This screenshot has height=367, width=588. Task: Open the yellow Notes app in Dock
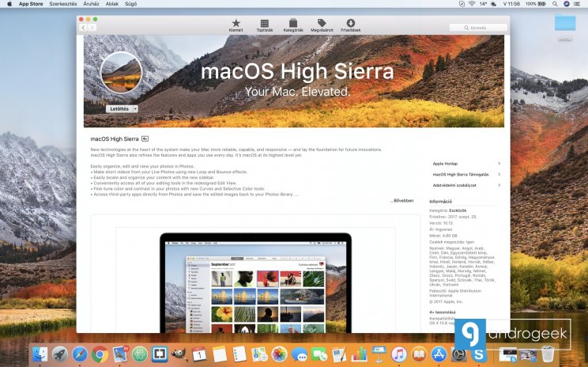[x=220, y=354]
